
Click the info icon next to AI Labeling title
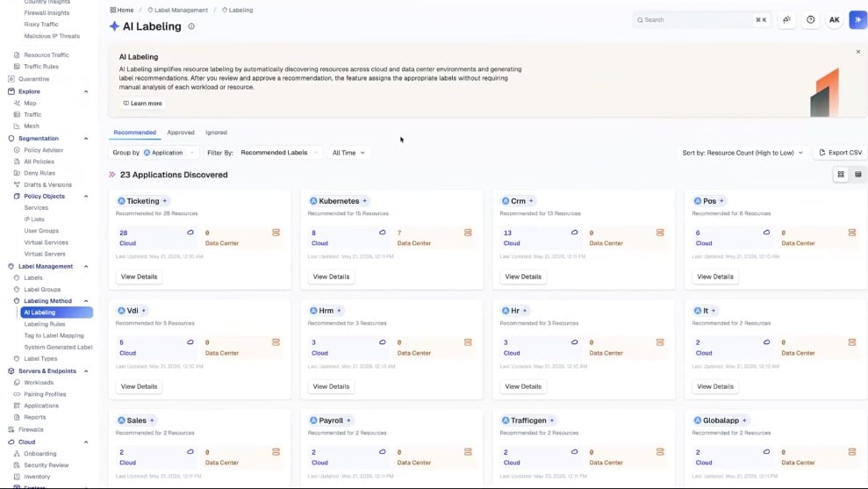[x=191, y=26]
